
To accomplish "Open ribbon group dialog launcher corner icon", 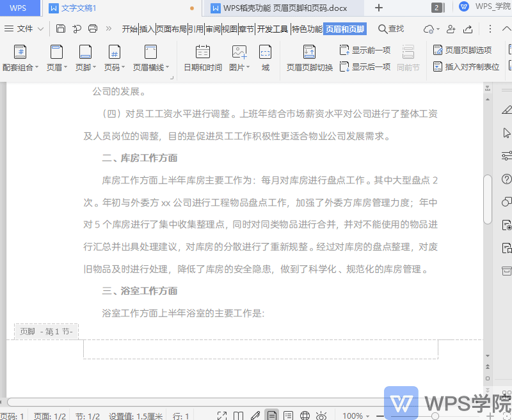I will [172, 77].
